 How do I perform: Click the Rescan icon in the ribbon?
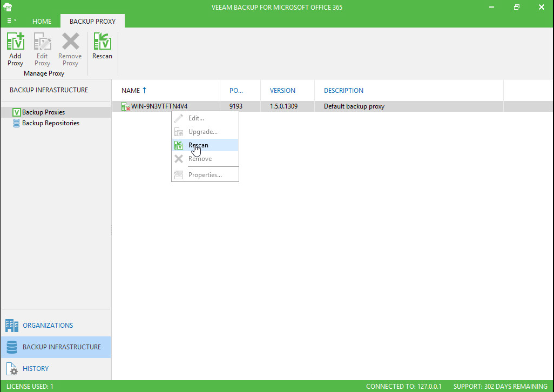coord(102,46)
